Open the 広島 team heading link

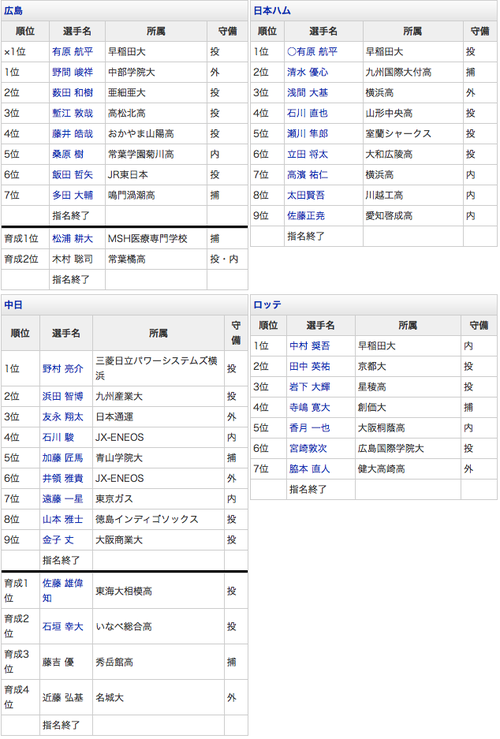[x=13, y=10]
